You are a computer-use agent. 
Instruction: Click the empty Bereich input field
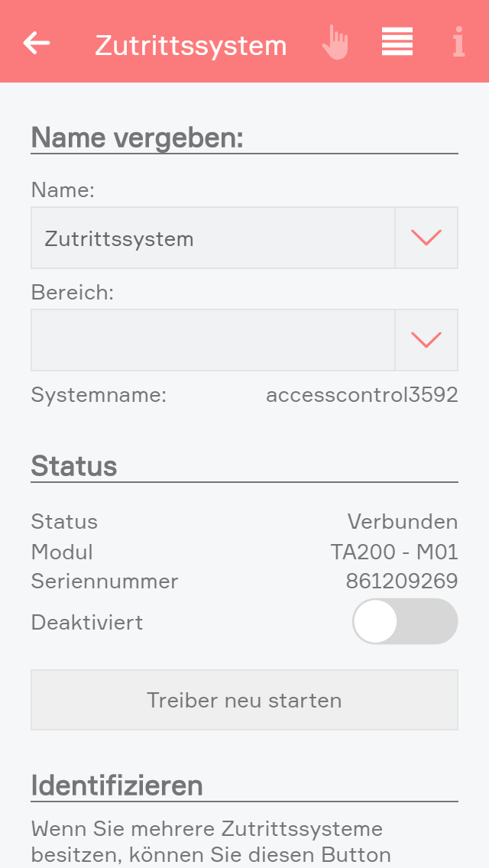[x=212, y=340]
